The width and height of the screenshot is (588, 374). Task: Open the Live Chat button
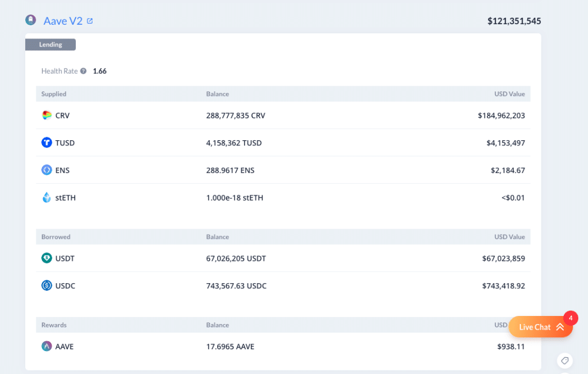coord(541,327)
